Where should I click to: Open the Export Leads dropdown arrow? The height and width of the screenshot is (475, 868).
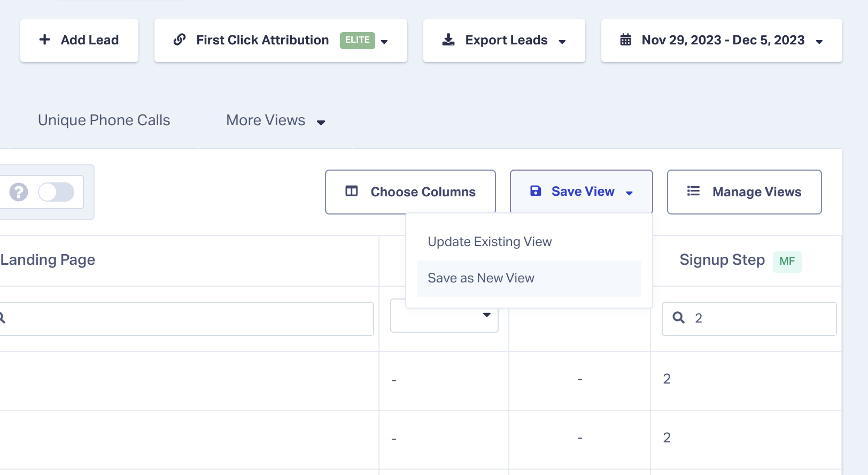(562, 41)
